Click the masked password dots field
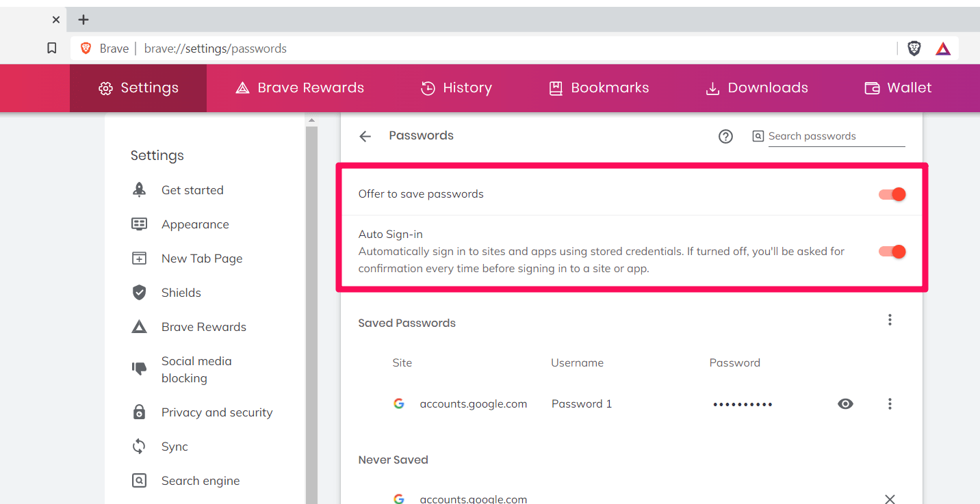The height and width of the screenshot is (504, 980). tap(743, 404)
